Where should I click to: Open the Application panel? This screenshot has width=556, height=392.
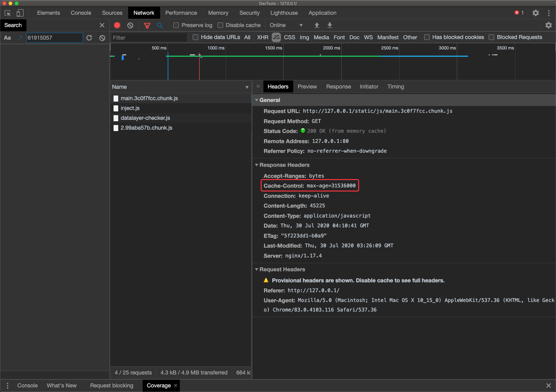coord(322,13)
